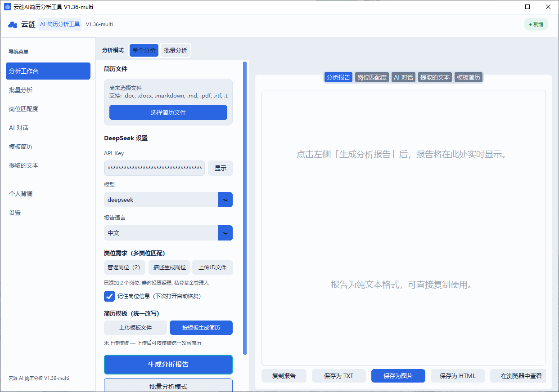Click 已添加 2 个岗位 status text
559x392 pixels.
click(156, 283)
